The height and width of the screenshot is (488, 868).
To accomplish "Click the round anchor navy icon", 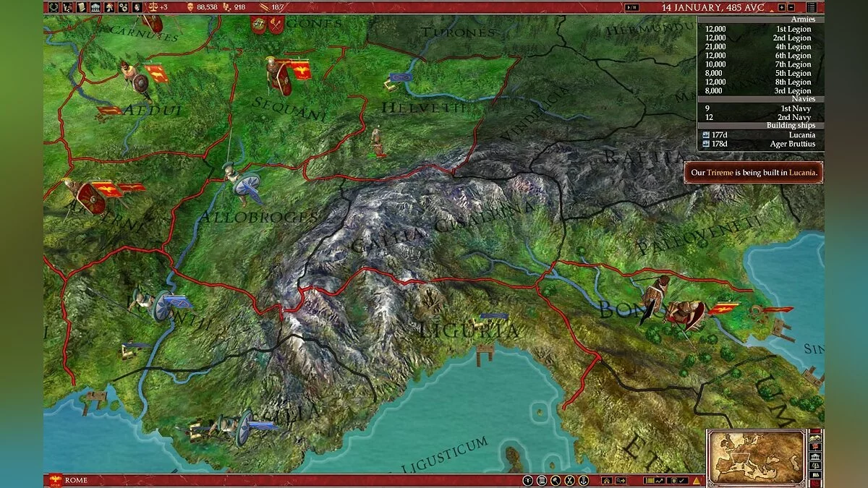I will (x=584, y=481).
